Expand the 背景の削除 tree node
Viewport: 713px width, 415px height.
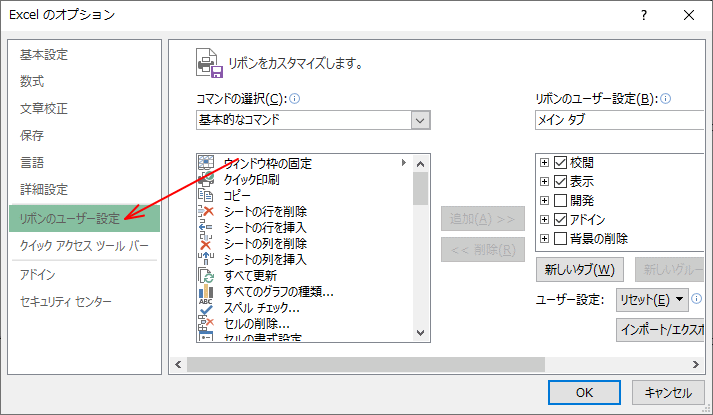(544, 238)
